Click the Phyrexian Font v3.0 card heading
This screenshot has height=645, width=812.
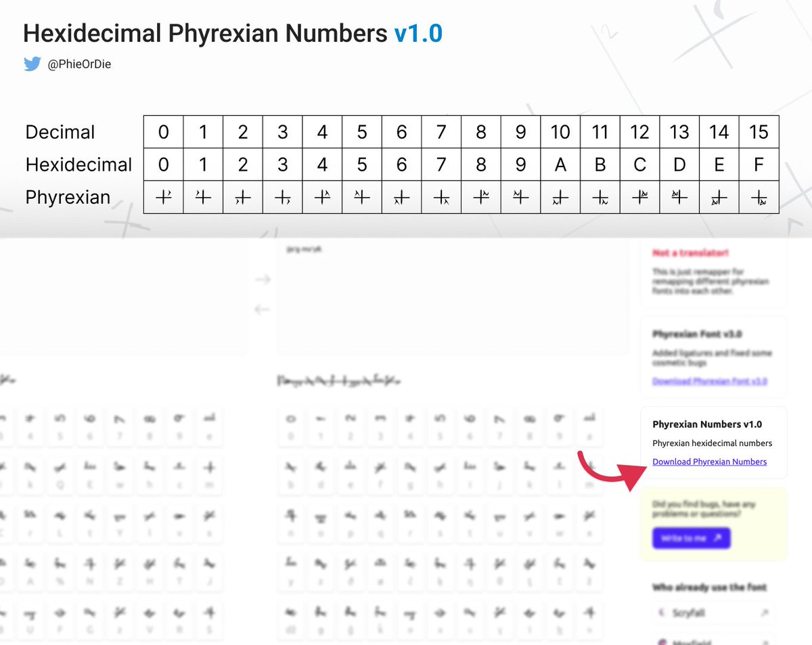[698, 334]
